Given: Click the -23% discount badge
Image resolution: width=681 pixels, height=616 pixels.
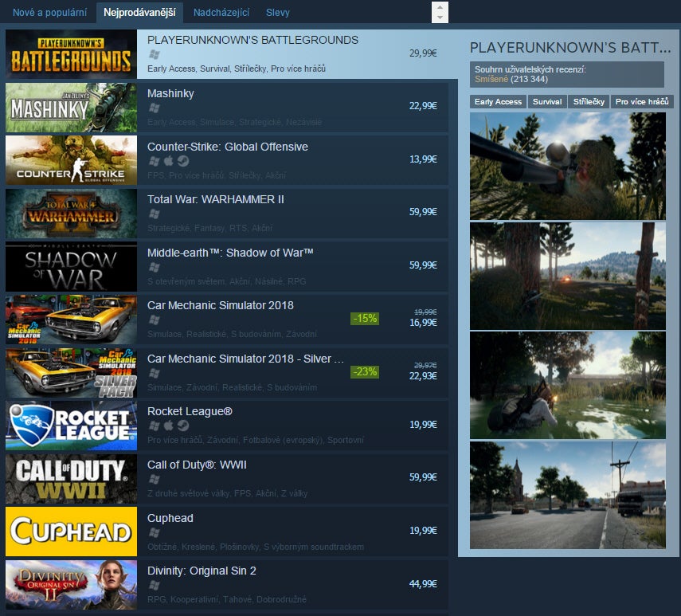Looking at the screenshot, I should pos(365,372).
